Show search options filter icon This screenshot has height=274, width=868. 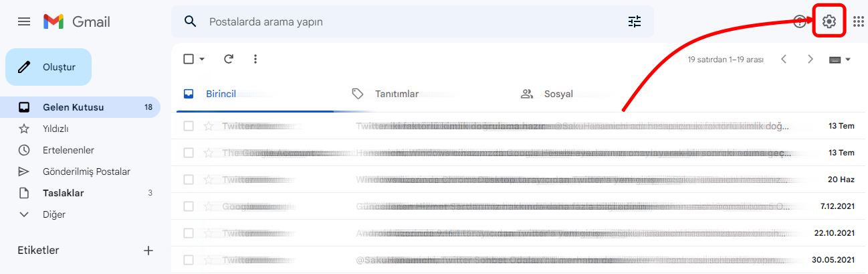(x=635, y=21)
